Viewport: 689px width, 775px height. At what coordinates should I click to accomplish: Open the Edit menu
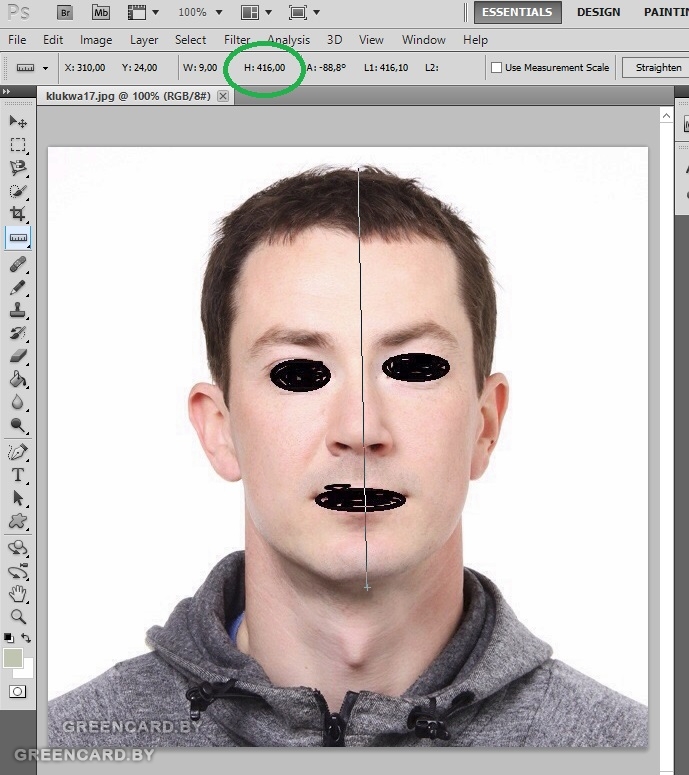[x=53, y=40]
